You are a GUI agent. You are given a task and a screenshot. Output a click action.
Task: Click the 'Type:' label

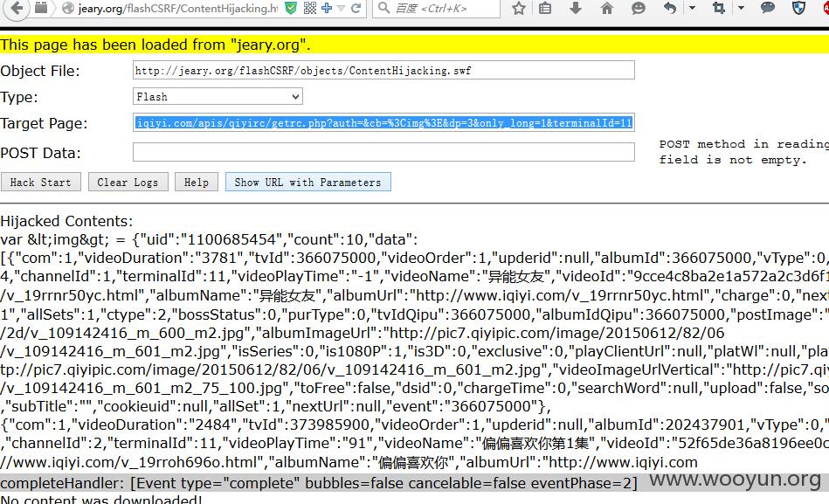pos(19,97)
